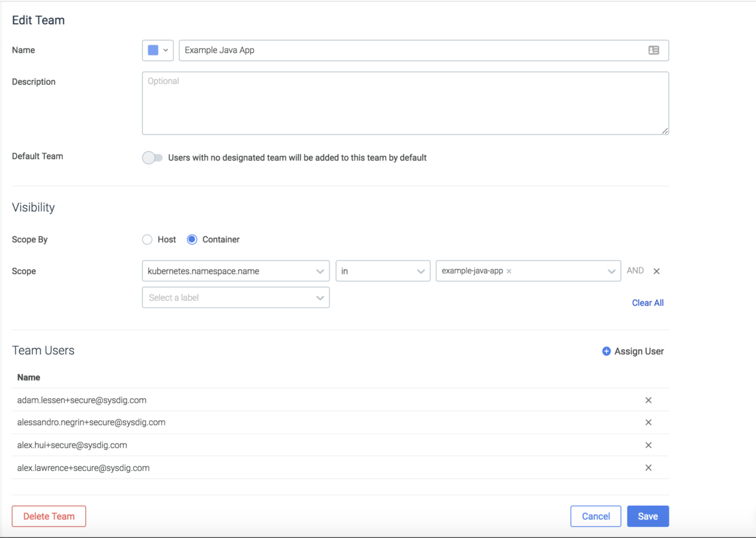Toggle the Default Team switch
The image size is (756, 538).
pos(152,158)
